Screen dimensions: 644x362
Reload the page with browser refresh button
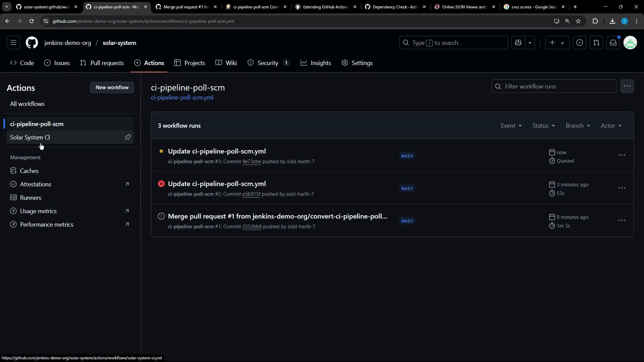click(32, 21)
